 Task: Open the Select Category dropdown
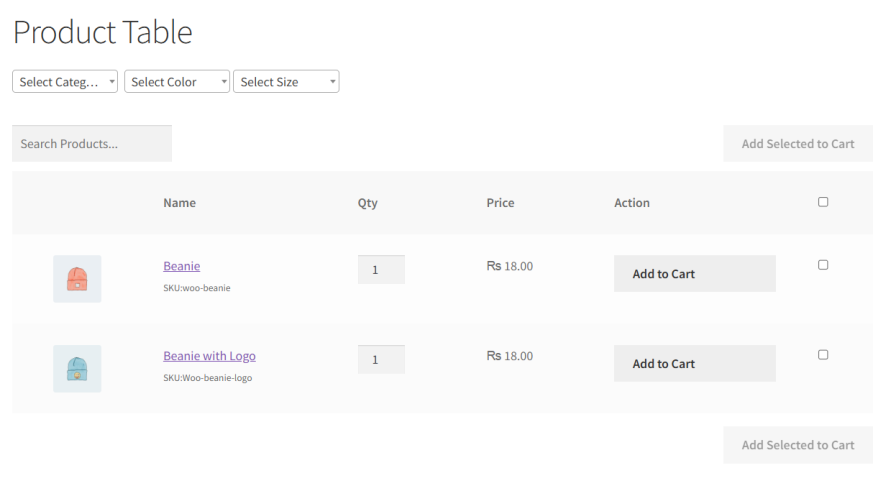tap(65, 82)
